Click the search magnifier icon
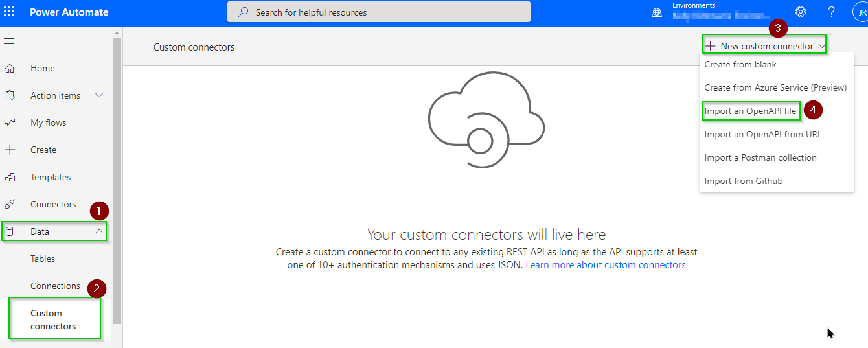Viewport: 868px width, 348px height. pyautogui.click(x=244, y=12)
